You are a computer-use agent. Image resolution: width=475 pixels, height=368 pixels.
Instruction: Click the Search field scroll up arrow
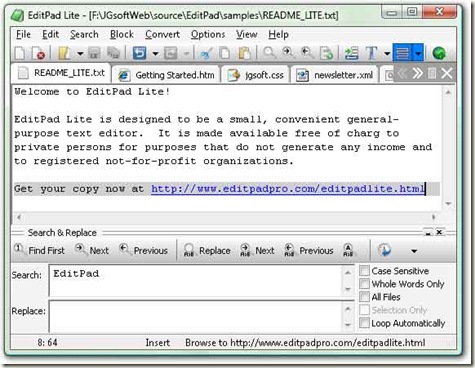(348, 273)
